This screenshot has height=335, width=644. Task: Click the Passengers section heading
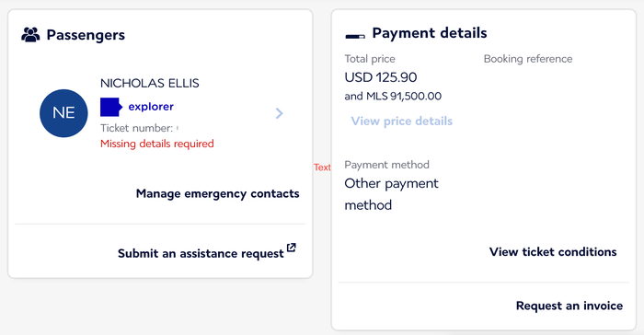pyautogui.click(x=86, y=35)
